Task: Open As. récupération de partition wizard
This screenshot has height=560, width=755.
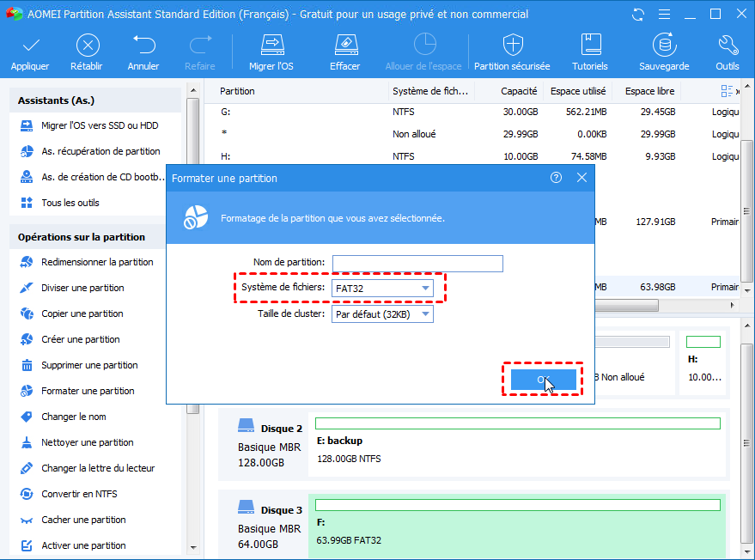Action: pos(90,151)
